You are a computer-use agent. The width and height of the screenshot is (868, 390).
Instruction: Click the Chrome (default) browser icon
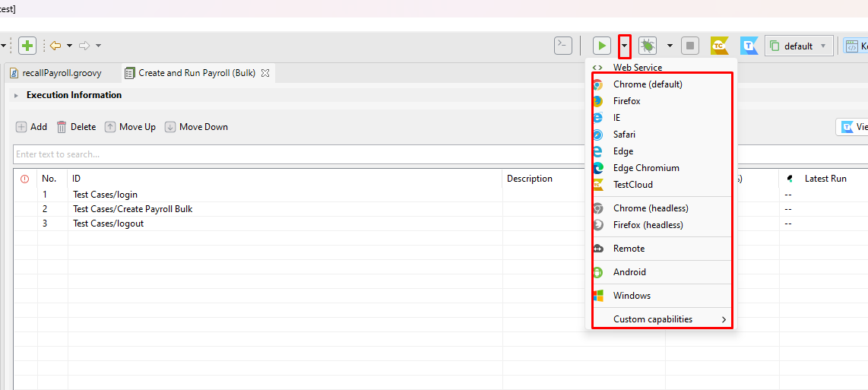pos(598,84)
